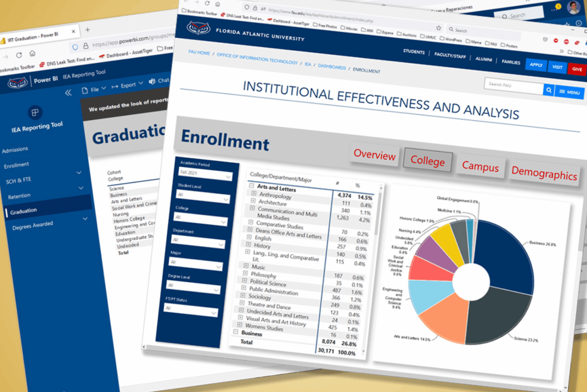The image size is (587, 392).
Task: Click the red GIVE button
Action: coord(577,70)
